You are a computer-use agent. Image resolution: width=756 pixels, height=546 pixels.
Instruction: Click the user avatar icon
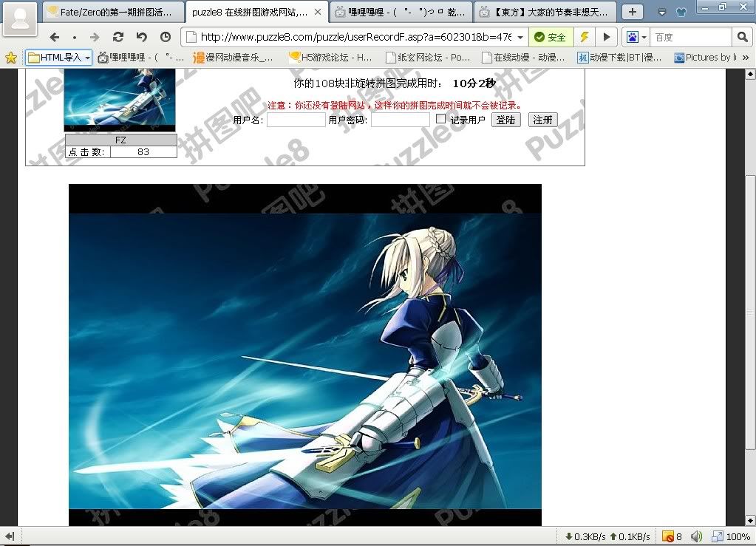point(20,18)
